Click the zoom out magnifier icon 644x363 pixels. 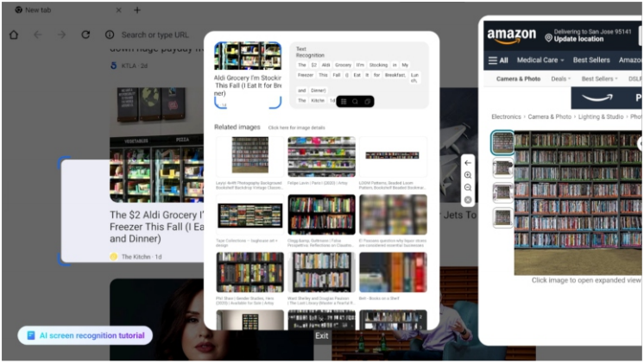(468, 187)
